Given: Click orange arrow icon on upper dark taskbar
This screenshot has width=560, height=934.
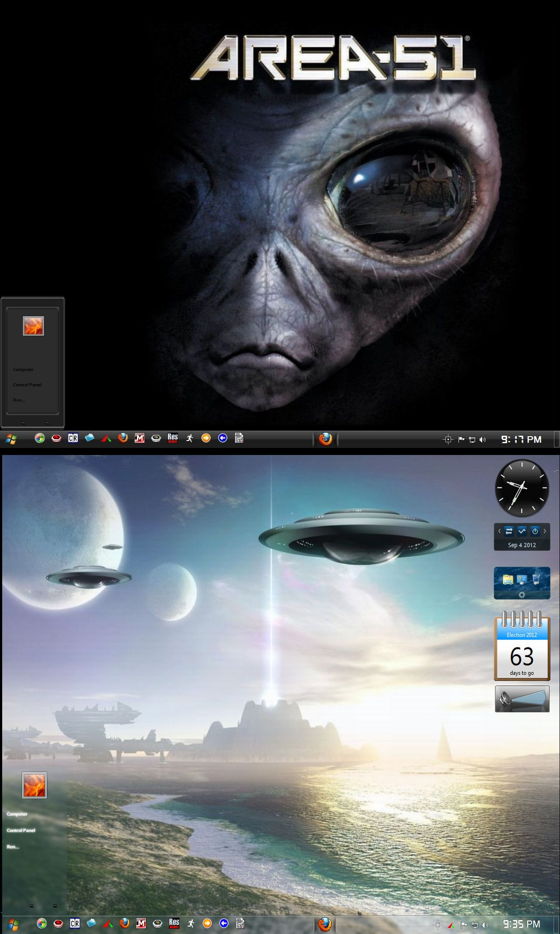Looking at the screenshot, I should coord(206,438).
